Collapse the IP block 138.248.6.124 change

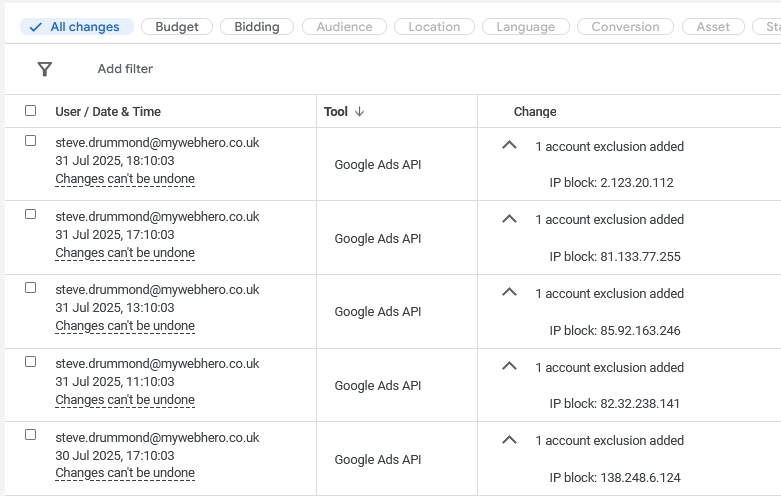(509, 440)
